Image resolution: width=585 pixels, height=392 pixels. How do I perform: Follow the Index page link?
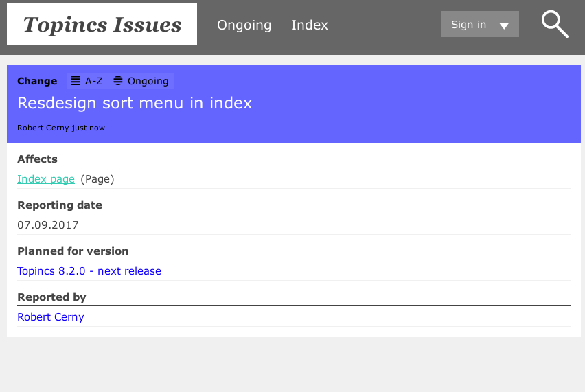point(46,179)
